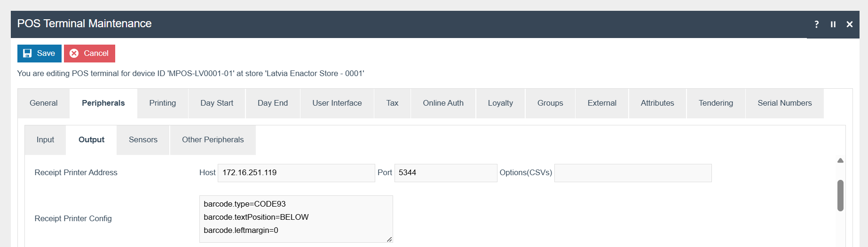
Task: Click the Options(CSVs) input field
Action: (x=632, y=173)
